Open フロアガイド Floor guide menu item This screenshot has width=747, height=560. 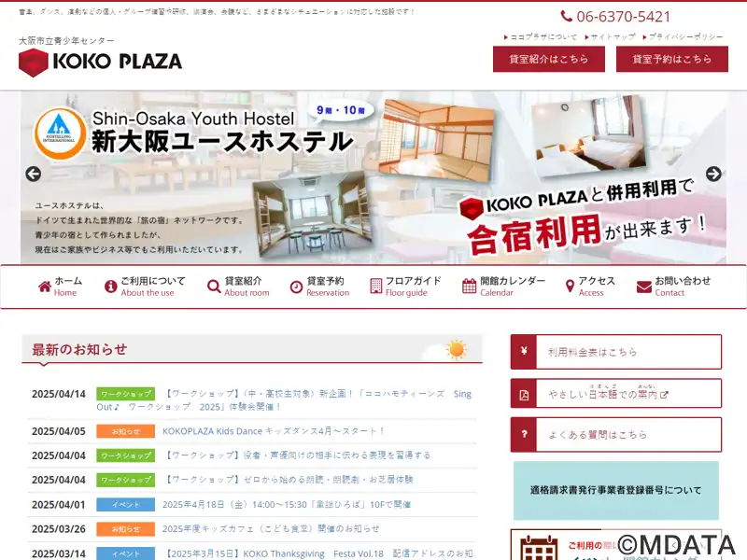[405, 287]
